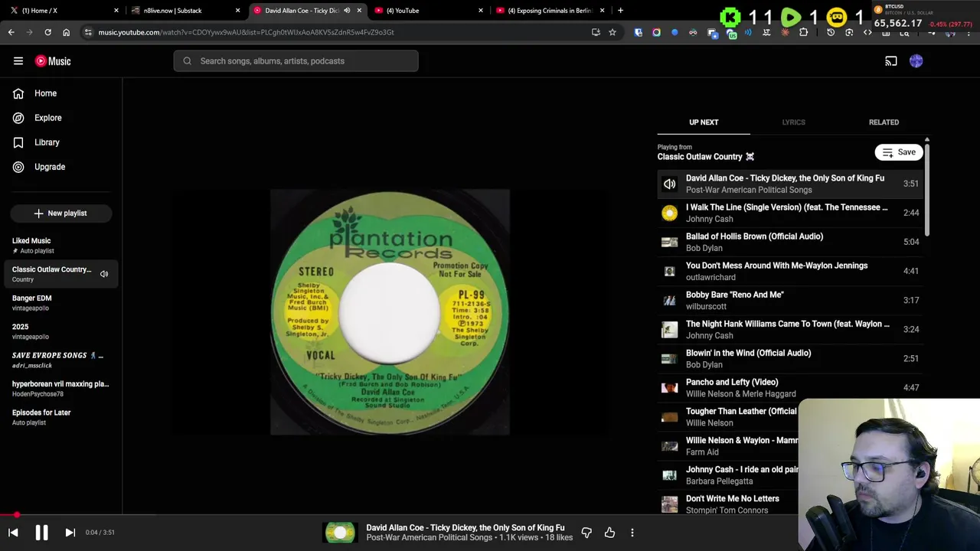980x551 pixels.
Task: Dislike the current song
Action: [x=586, y=533]
